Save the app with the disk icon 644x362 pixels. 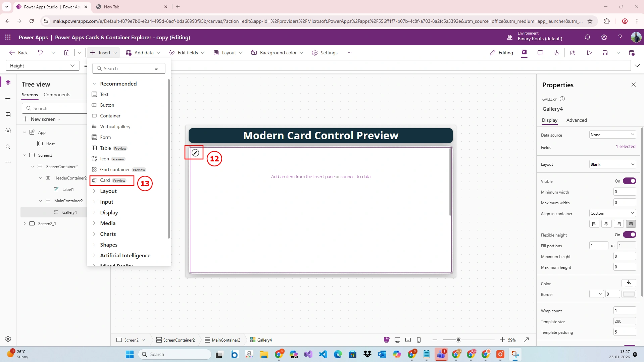[605, 53]
